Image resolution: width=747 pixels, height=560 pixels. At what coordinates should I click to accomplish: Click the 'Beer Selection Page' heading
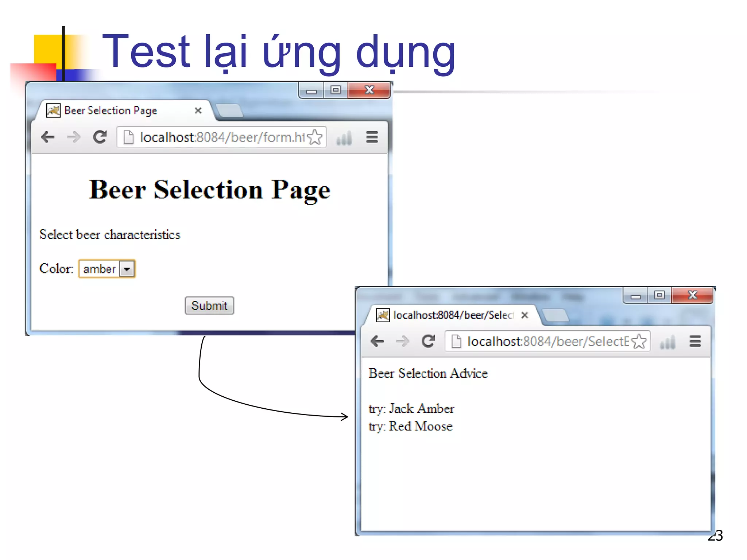[x=210, y=190]
